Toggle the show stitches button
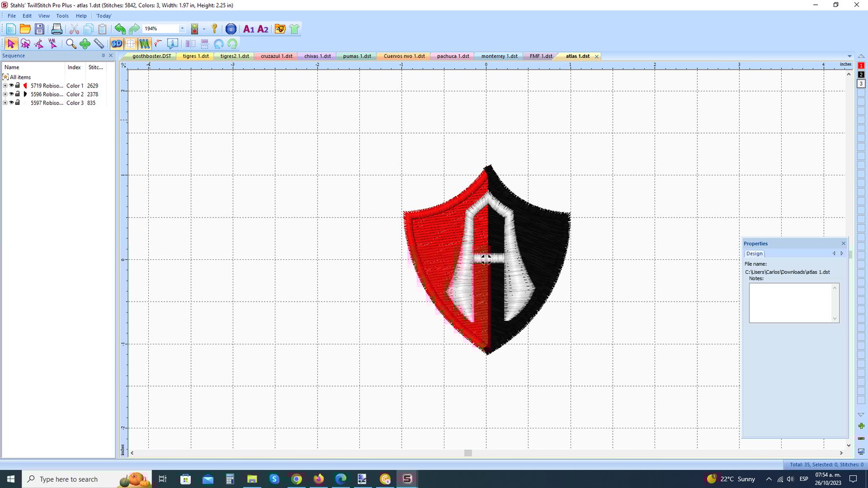This screenshot has height=488, width=868. [x=145, y=43]
